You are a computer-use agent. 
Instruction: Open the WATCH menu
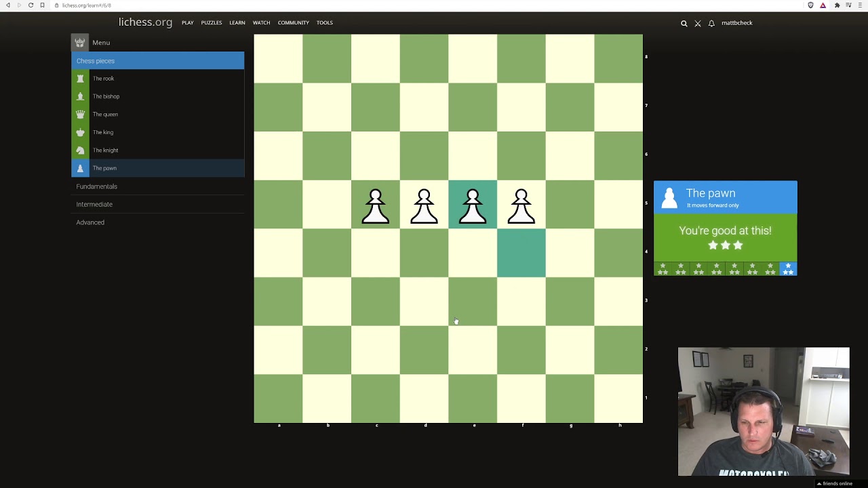tap(261, 23)
